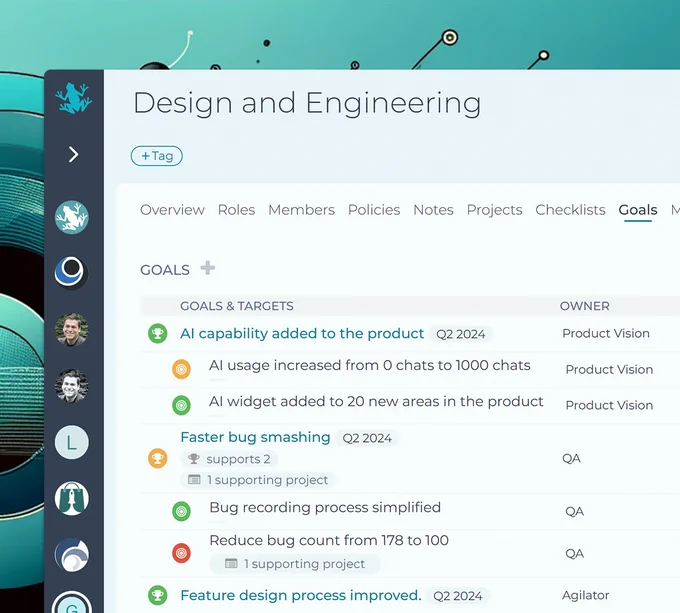
Task: Open the letter L avatar
Action: [72, 442]
